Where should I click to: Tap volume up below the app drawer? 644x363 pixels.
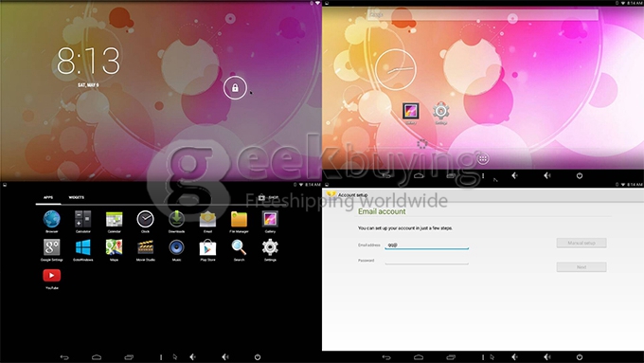point(225,356)
